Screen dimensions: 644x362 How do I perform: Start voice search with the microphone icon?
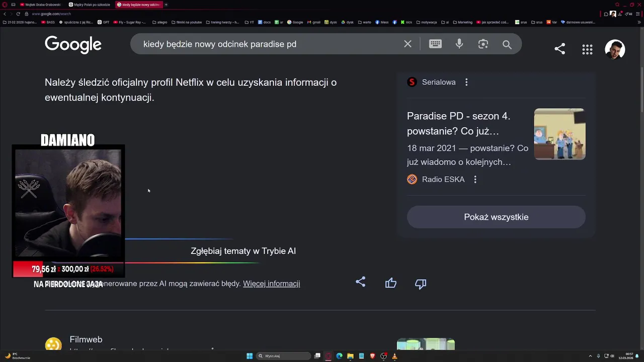pyautogui.click(x=459, y=44)
